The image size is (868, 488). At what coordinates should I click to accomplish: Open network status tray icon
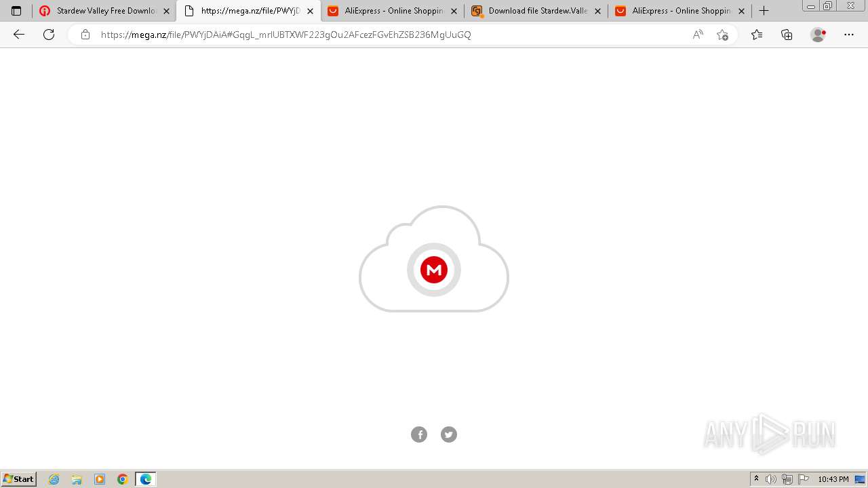pyautogui.click(x=787, y=479)
